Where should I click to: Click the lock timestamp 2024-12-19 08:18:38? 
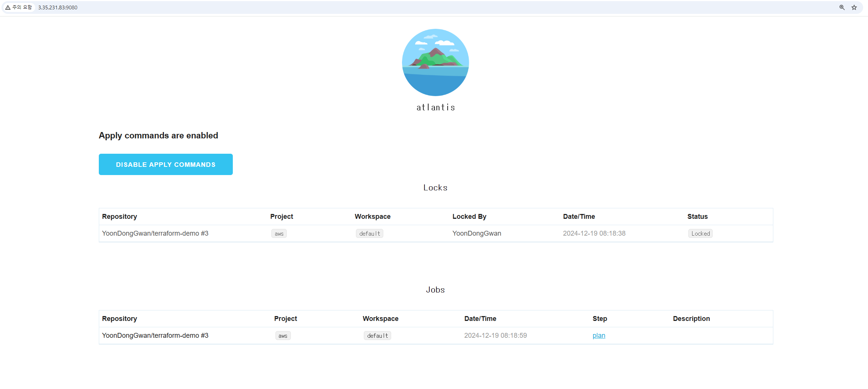click(594, 233)
